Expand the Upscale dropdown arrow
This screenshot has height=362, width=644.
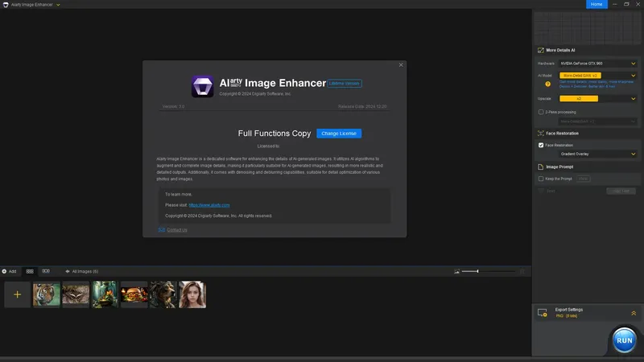point(633,98)
